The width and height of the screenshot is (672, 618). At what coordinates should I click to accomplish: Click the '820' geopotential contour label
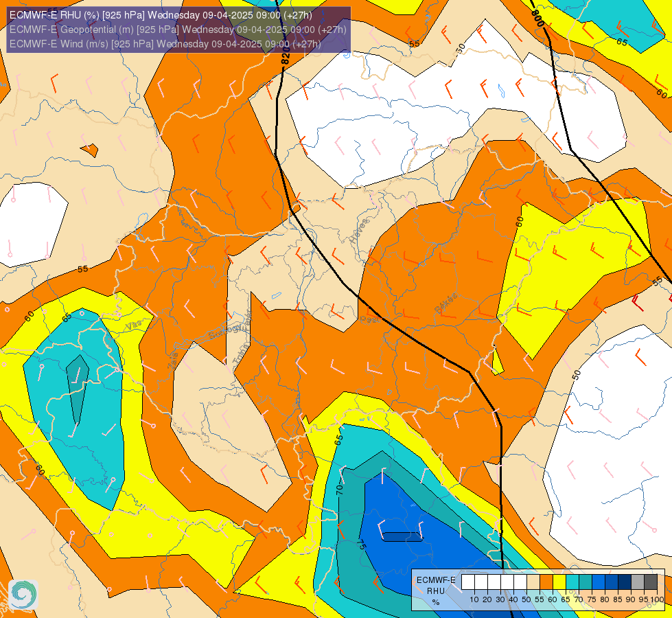[286, 56]
